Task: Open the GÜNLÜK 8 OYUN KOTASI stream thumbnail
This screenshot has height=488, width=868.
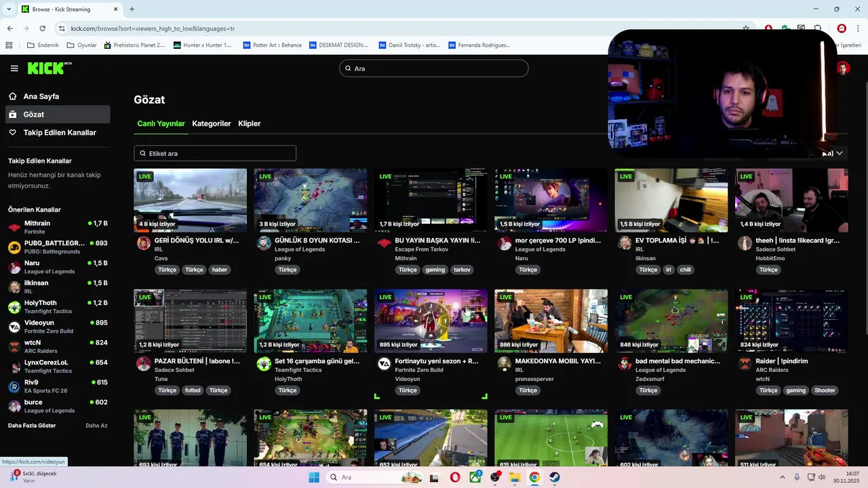Action: pyautogui.click(x=311, y=201)
